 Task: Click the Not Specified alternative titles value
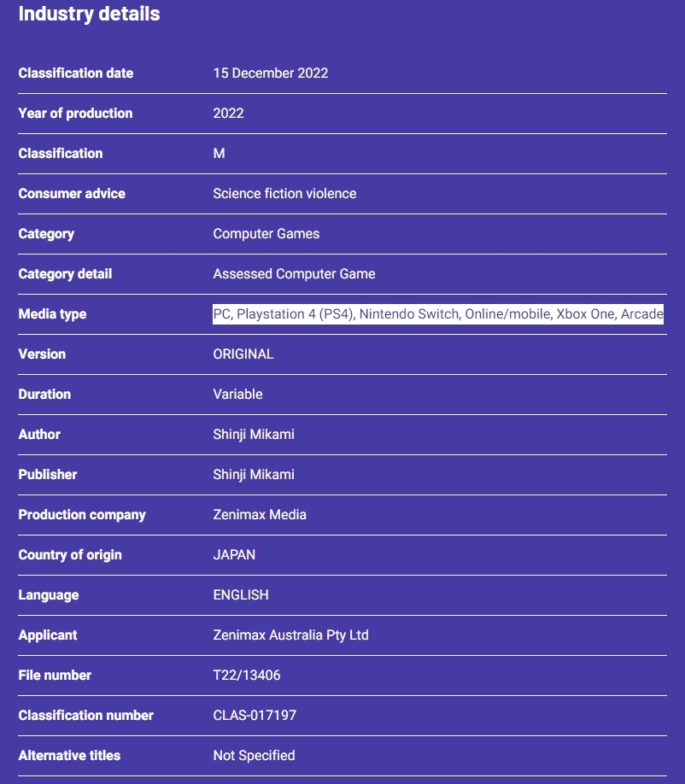254,756
